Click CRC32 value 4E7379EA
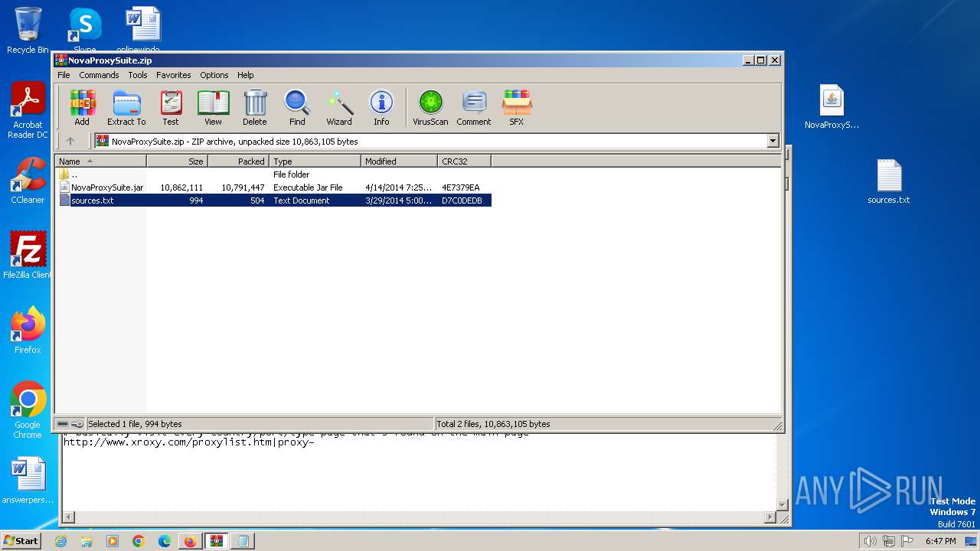Image resolution: width=980 pixels, height=551 pixels. [x=461, y=187]
